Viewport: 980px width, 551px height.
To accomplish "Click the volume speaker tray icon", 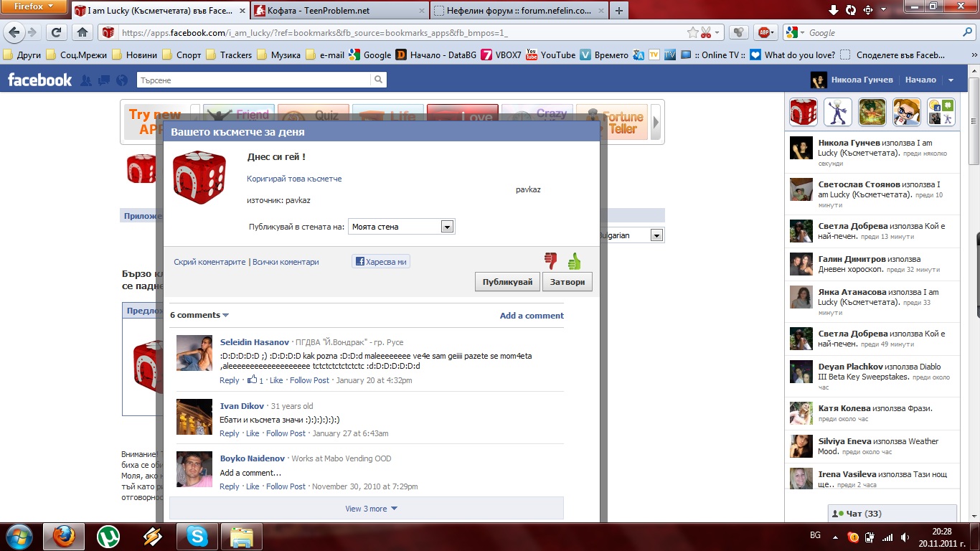I will point(905,537).
